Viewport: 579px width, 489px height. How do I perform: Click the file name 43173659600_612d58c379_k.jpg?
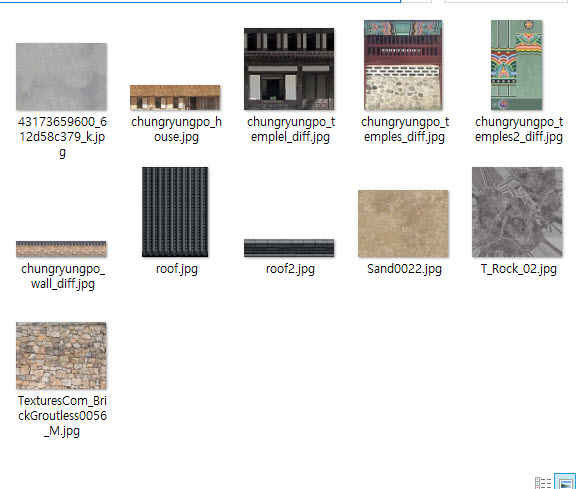click(x=62, y=137)
